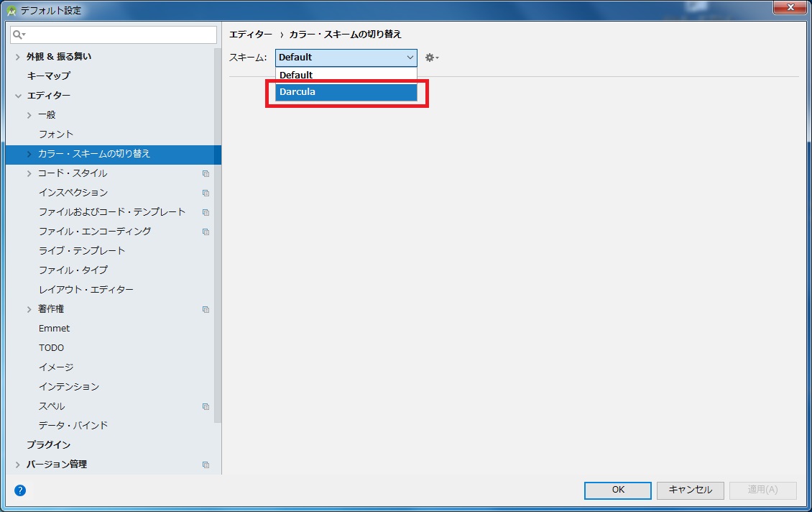Open the スペル settings page

pyautogui.click(x=52, y=406)
